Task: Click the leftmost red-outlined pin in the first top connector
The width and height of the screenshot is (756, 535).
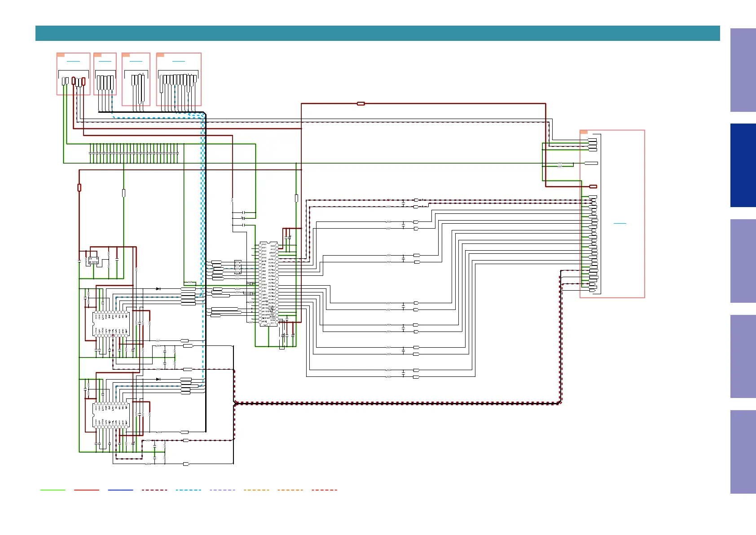Action: click(74, 81)
